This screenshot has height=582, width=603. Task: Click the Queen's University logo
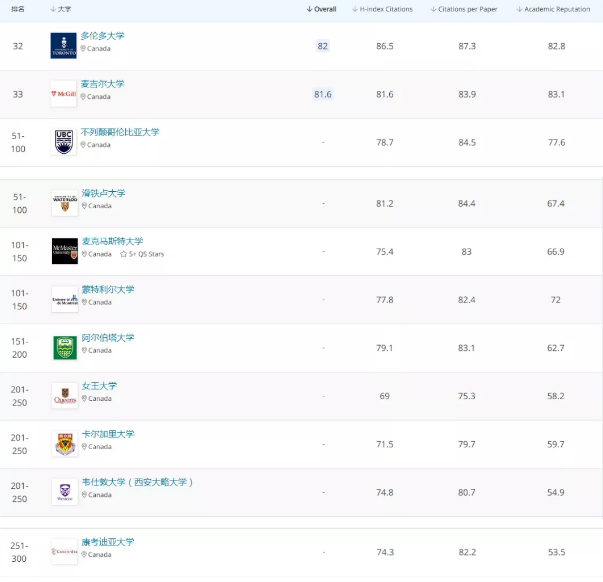pyautogui.click(x=65, y=395)
